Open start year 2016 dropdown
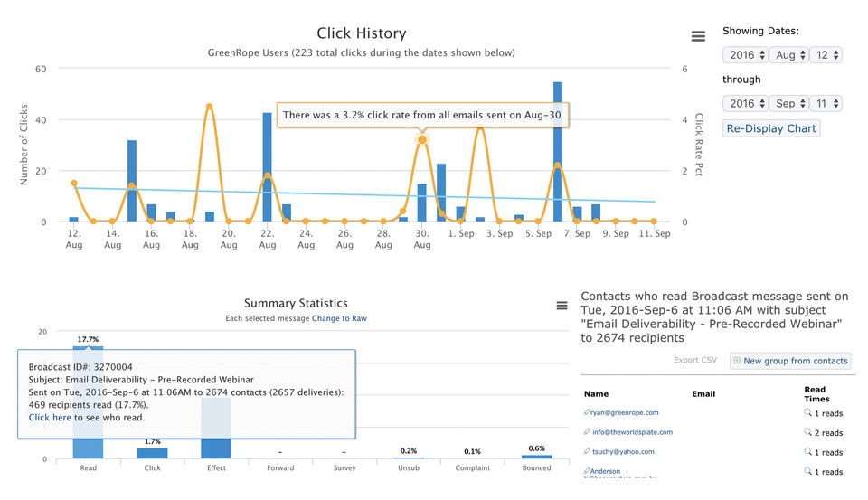Screen dimensions: 868x500 point(746,55)
